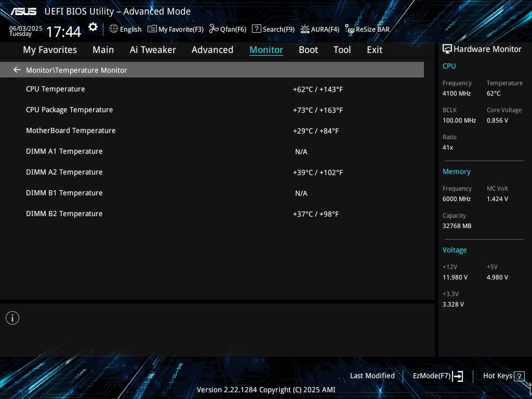Select the DIMM B1 Temperature row
Screen dimensions: 532x399
[212, 193]
